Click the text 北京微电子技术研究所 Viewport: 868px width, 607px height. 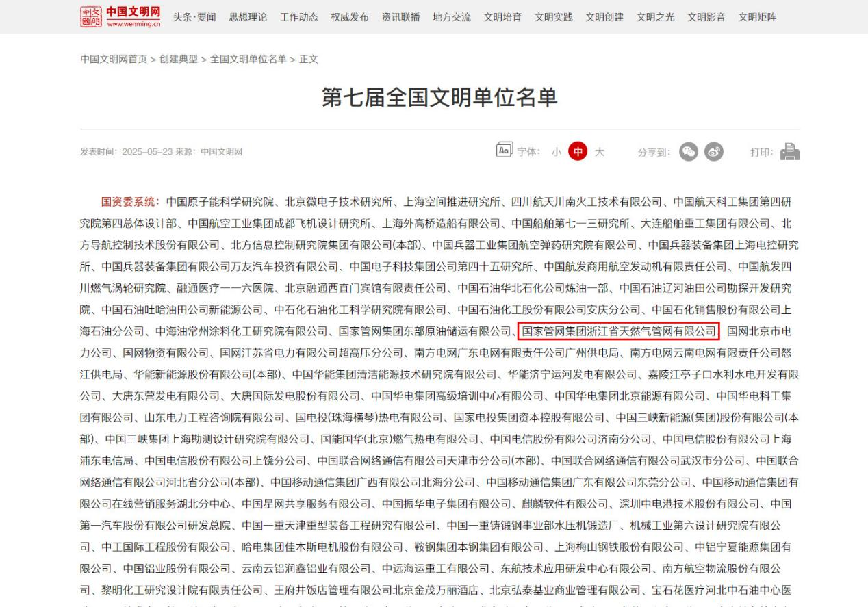[x=340, y=202]
